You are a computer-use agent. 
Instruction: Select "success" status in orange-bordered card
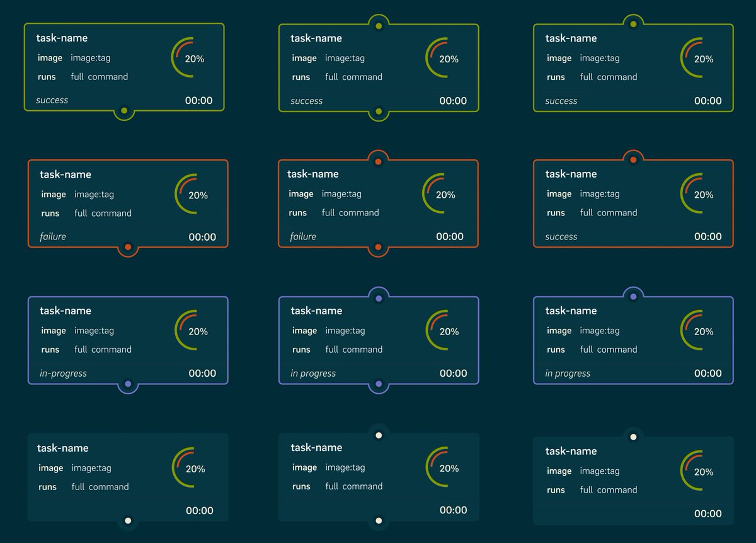point(561,237)
